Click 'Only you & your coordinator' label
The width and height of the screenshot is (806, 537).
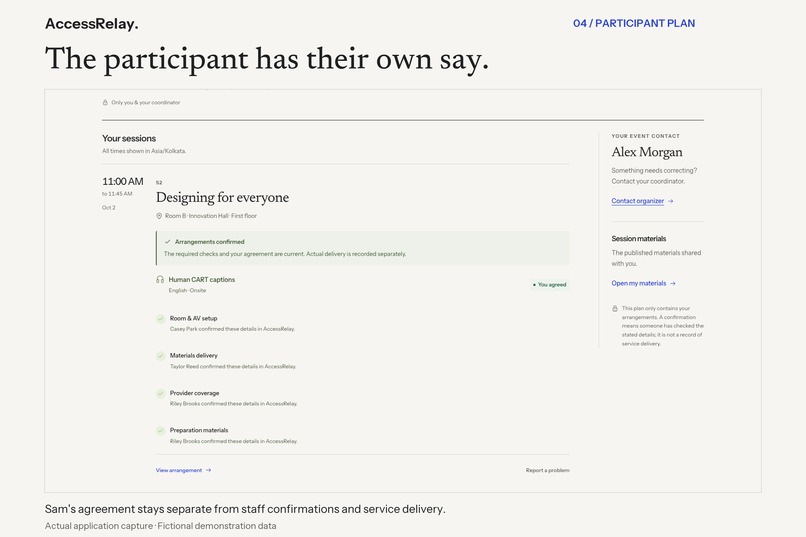[145, 102]
